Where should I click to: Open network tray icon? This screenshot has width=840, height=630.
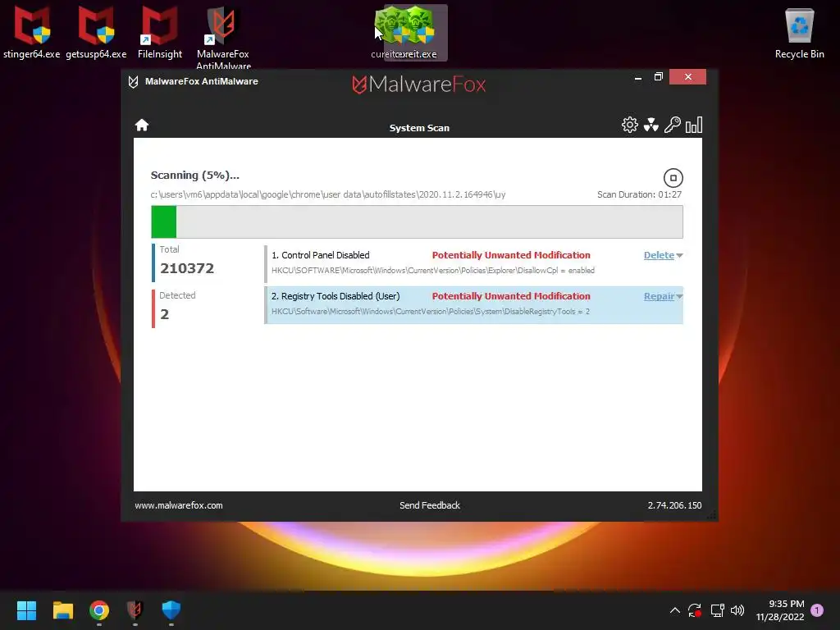pos(717,610)
